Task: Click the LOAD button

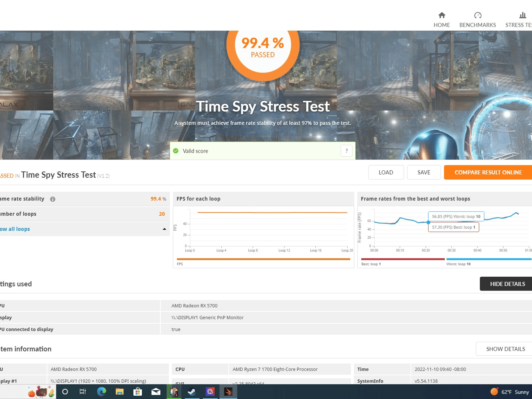Action: (x=386, y=172)
